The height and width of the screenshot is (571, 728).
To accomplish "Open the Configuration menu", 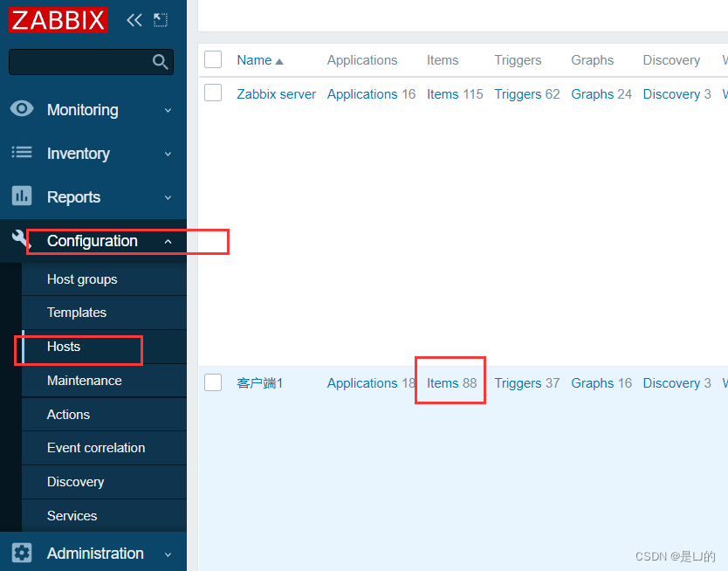I will click(x=93, y=241).
